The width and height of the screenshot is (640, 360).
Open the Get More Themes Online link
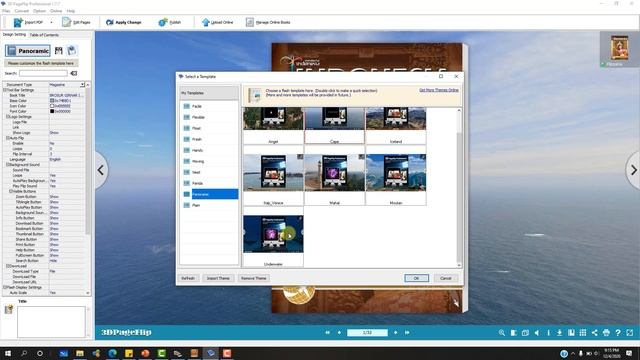click(439, 90)
